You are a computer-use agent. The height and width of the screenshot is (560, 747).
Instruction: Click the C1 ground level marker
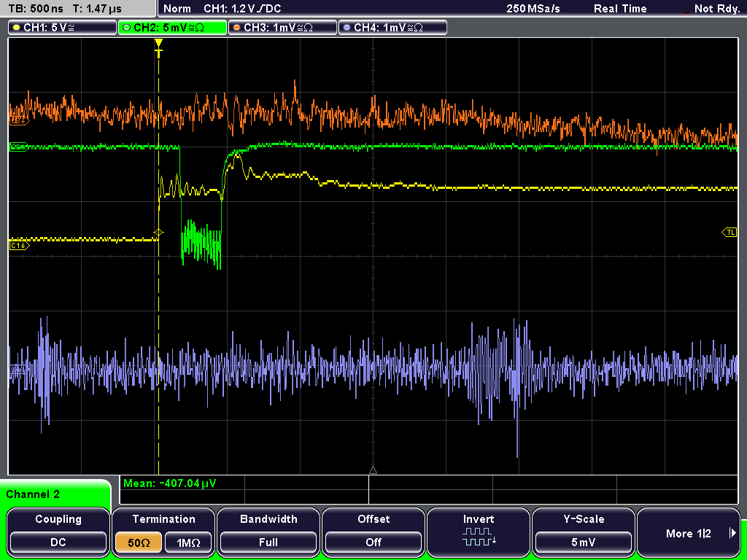click(x=20, y=246)
